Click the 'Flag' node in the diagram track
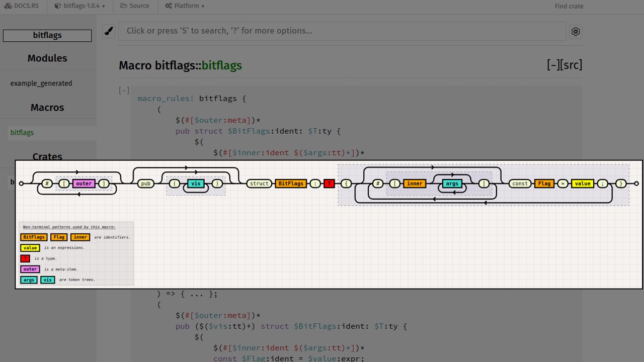This screenshot has width=644, height=362. (544, 184)
